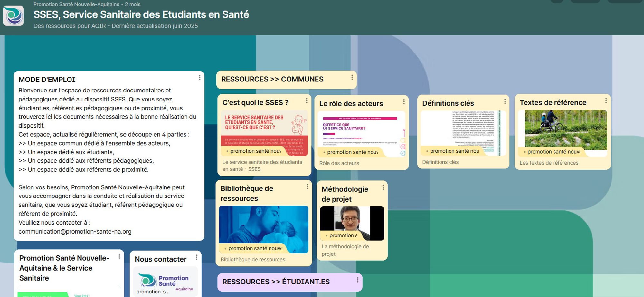Open the Nous contacter Promotion Santé logo preview
Screen dimensions: 644x297
pyautogui.click(x=166, y=281)
